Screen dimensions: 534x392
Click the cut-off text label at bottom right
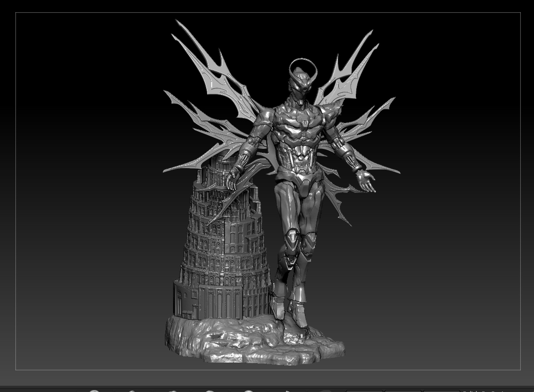(483, 391)
